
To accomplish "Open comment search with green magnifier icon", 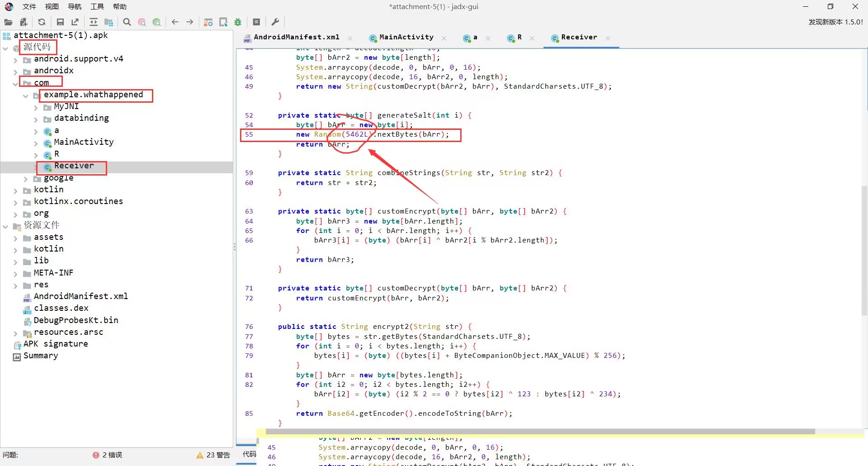I will [x=157, y=22].
